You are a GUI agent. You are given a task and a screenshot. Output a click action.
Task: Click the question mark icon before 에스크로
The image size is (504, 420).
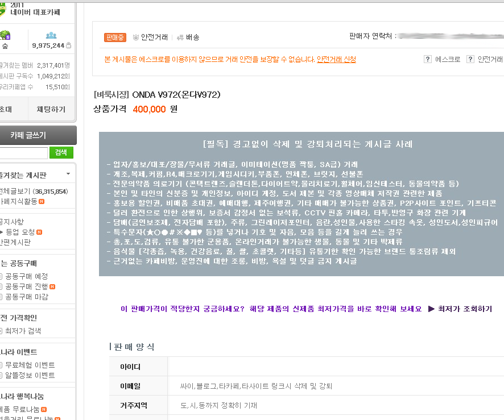(428, 59)
